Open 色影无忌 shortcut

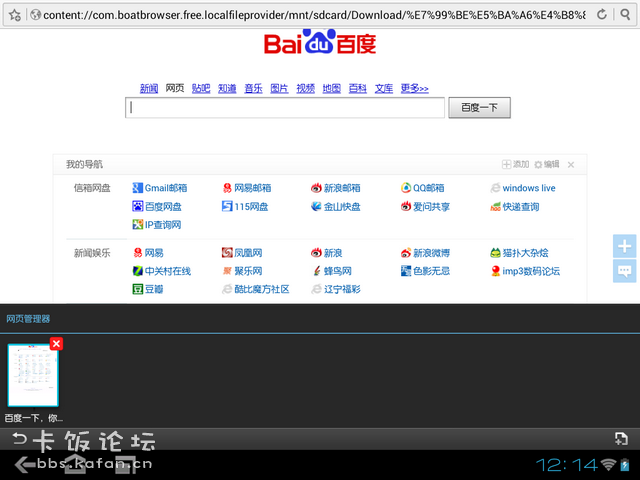425,271
